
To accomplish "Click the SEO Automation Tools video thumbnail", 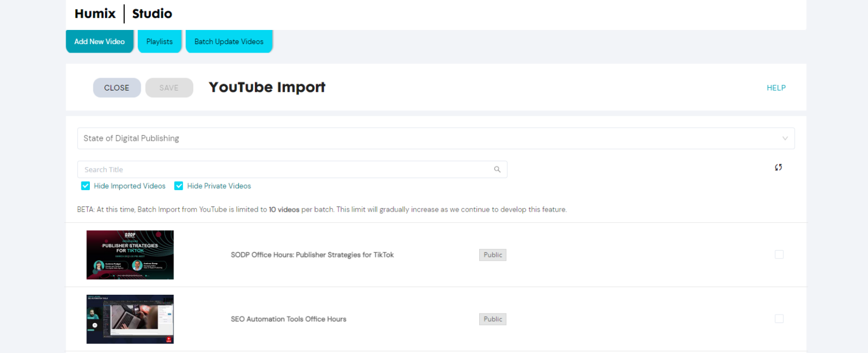I will 130,319.
